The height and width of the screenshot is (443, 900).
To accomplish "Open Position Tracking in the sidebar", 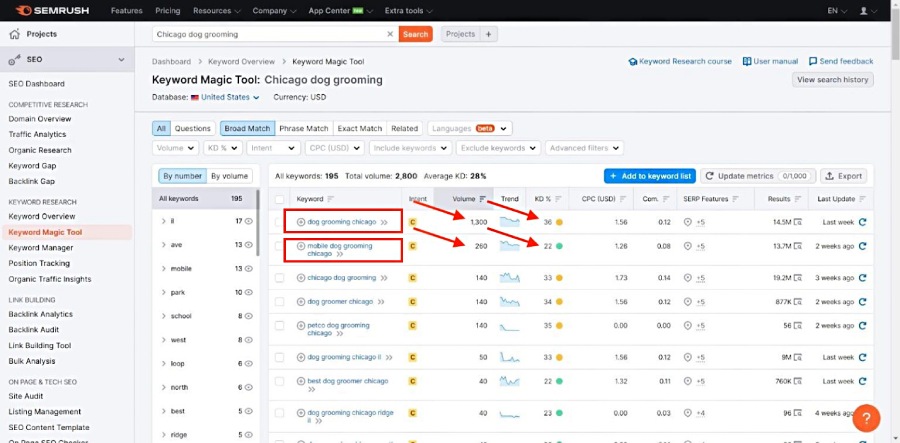I will tap(39, 263).
